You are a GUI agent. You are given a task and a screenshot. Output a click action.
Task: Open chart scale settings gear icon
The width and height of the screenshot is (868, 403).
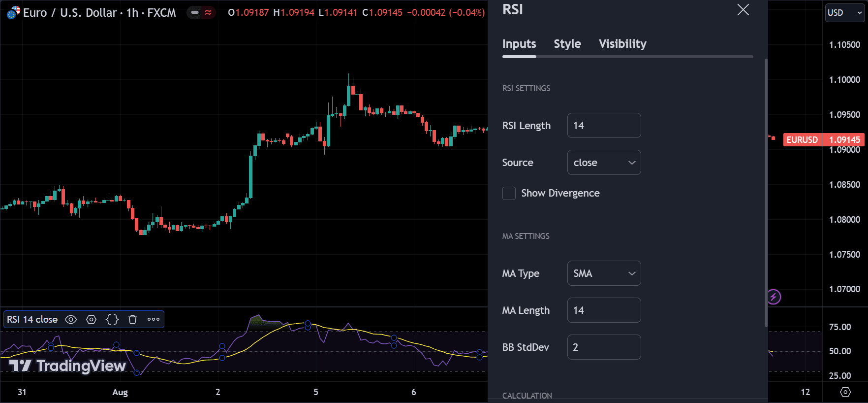point(845,392)
